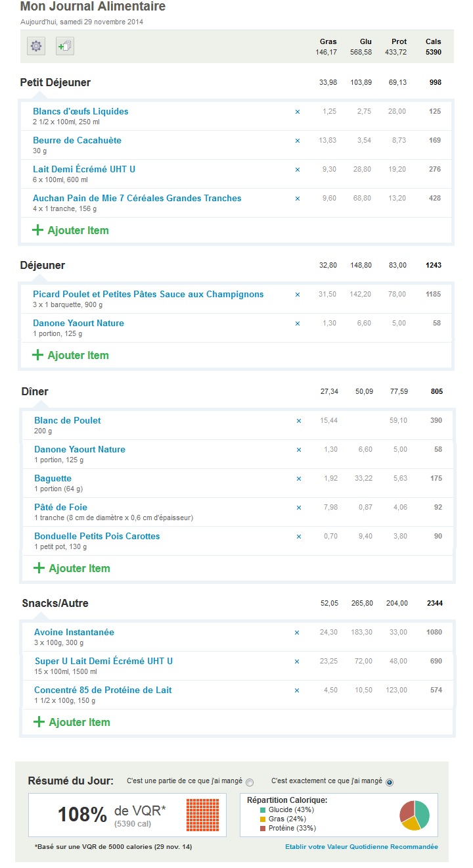Select "C'est exactement ce que j'ai mangé" option
Image resolution: width=473 pixels, height=868 pixels.
click(390, 782)
